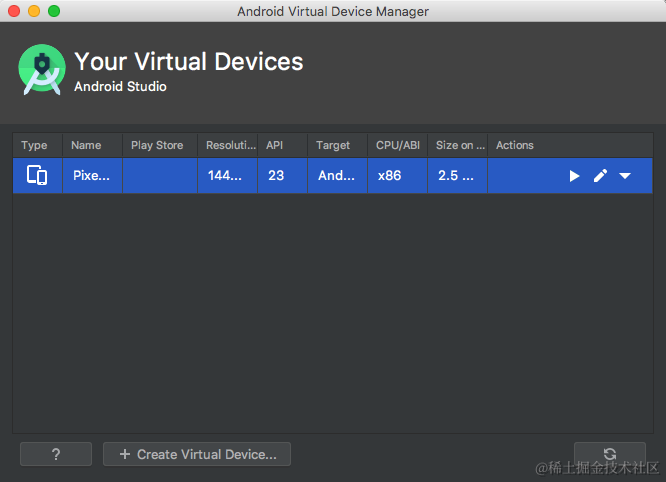Click the '2.5 ...' size cell

tap(457, 176)
